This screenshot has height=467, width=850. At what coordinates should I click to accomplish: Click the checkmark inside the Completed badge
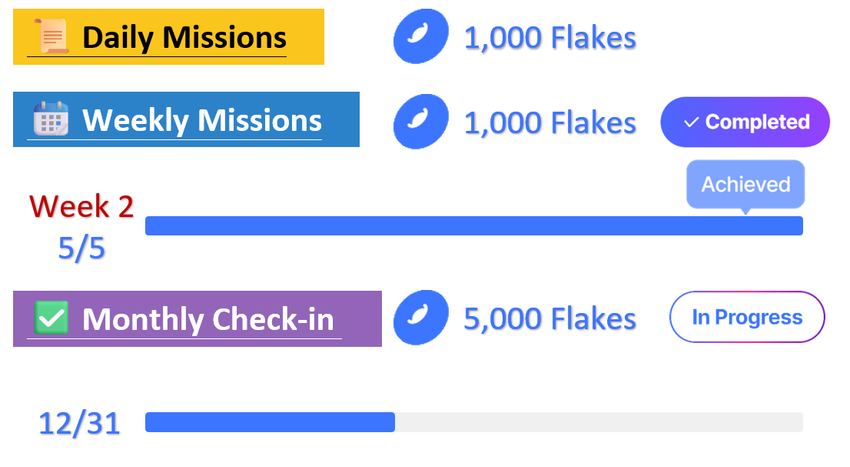(x=691, y=122)
